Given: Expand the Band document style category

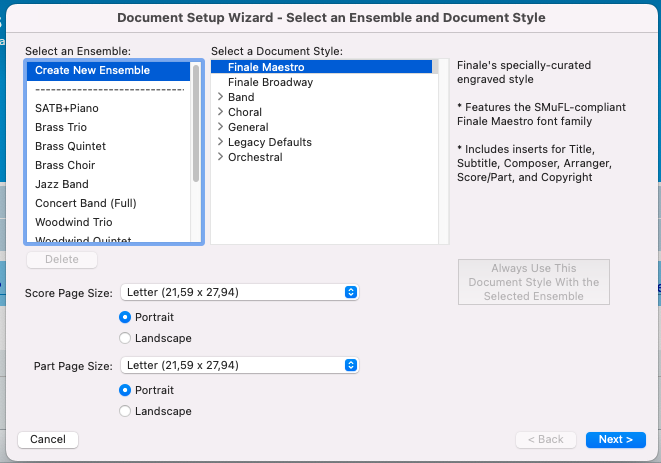Looking at the screenshot, I should [x=220, y=98].
